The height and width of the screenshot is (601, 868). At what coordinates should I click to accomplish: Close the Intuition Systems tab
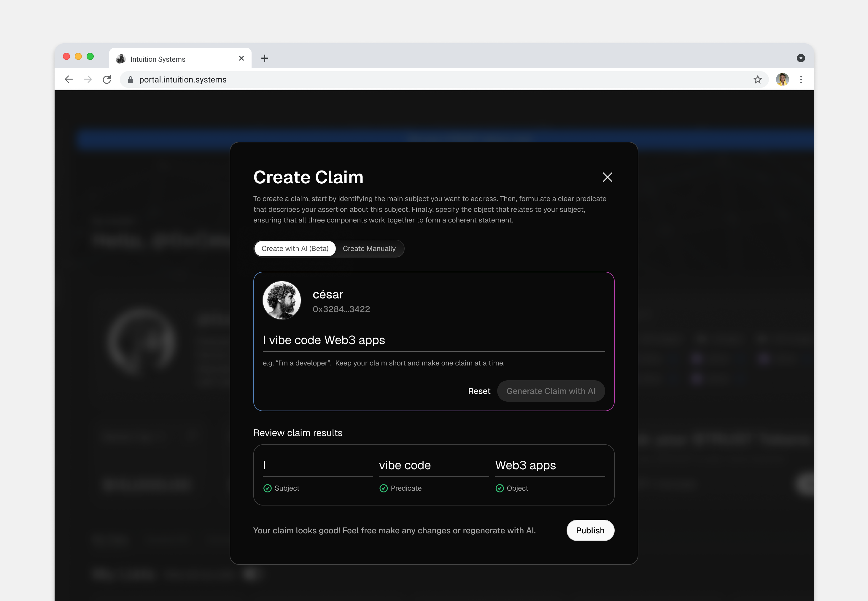coord(241,58)
